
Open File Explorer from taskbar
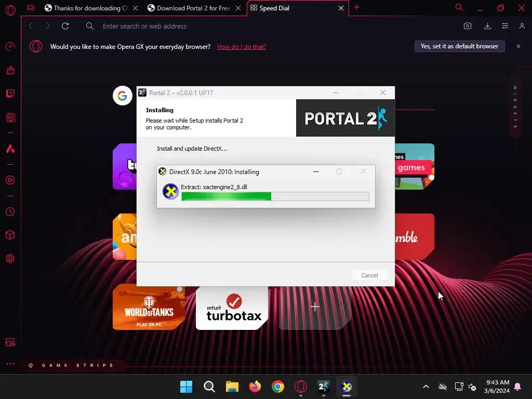(232, 387)
